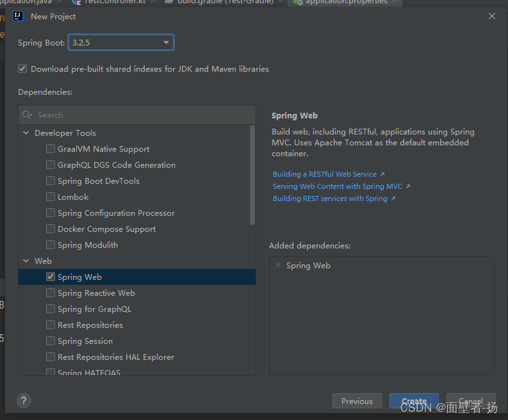This screenshot has width=508, height=420.
Task: Check Rest Repositories dependency
Action: [51, 325]
